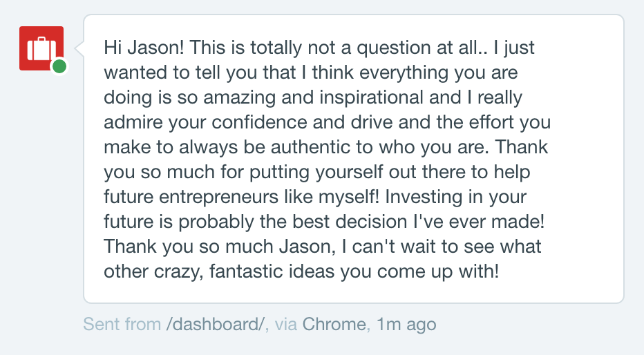Click the 'Investing in your' phrase
Image resolution: width=644 pixels, height=355 pixels.
(455, 197)
